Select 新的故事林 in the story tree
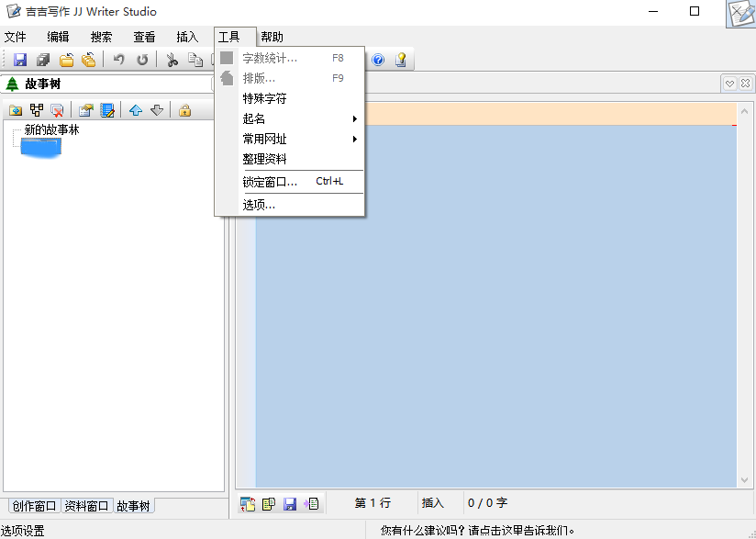Image resolution: width=756 pixels, height=539 pixels. (x=50, y=129)
